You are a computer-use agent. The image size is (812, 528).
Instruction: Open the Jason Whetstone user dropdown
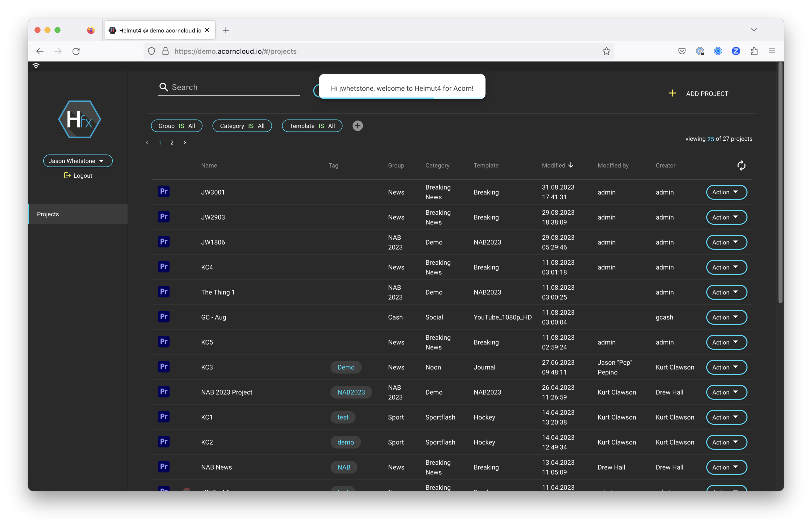[78, 161]
